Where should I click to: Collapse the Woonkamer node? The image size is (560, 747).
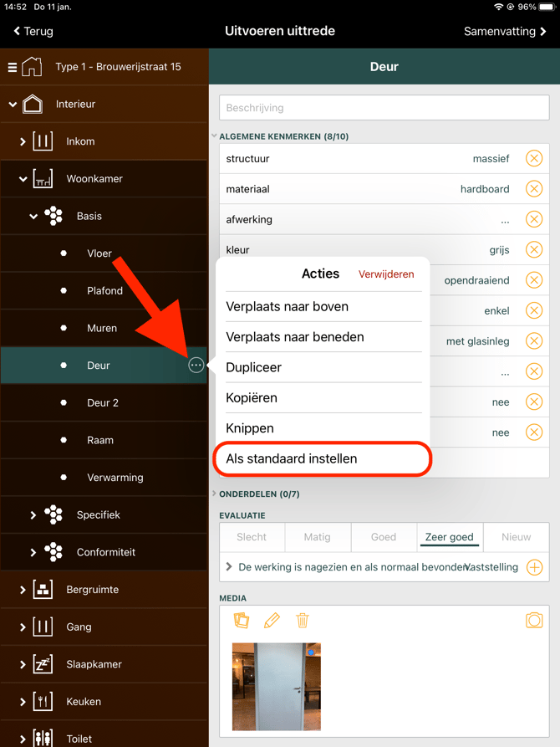click(x=23, y=179)
